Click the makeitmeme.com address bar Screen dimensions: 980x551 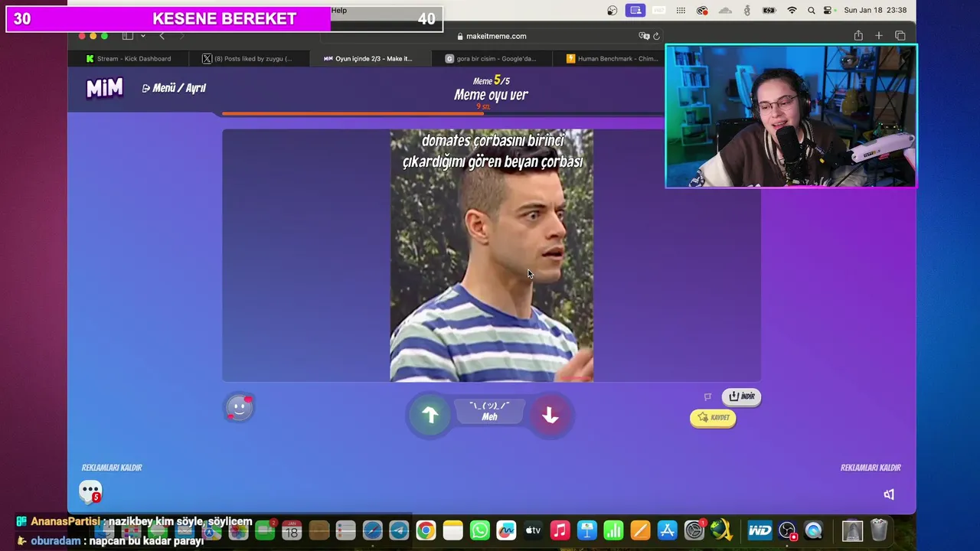(x=490, y=36)
